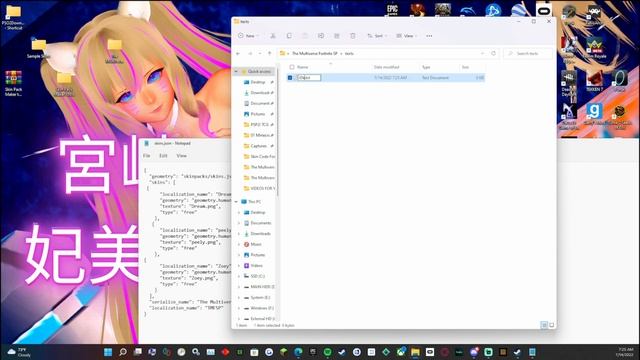
Task: Sort by the Size column header
Action: click(x=465, y=67)
